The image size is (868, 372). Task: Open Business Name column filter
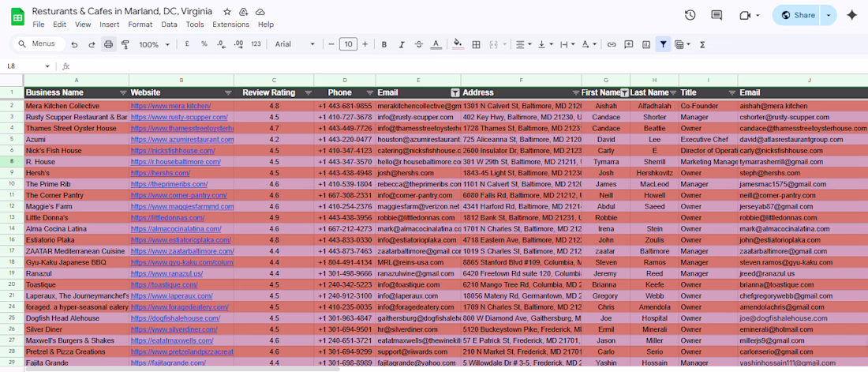(123, 92)
